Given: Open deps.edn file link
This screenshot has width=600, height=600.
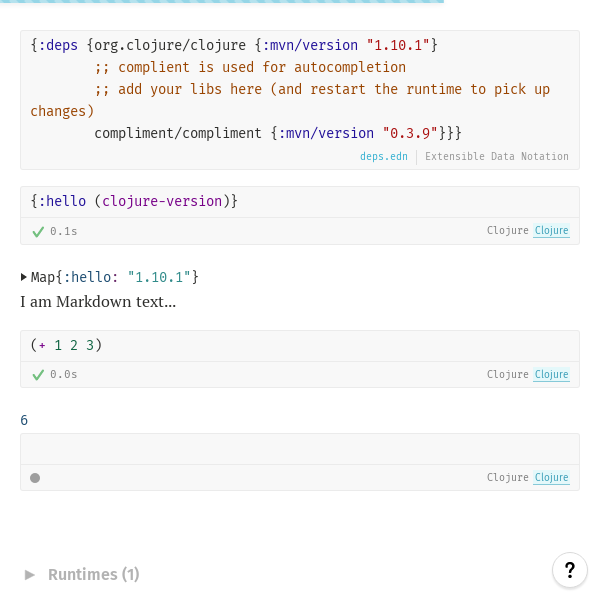Looking at the screenshot, I should point(385,157).
